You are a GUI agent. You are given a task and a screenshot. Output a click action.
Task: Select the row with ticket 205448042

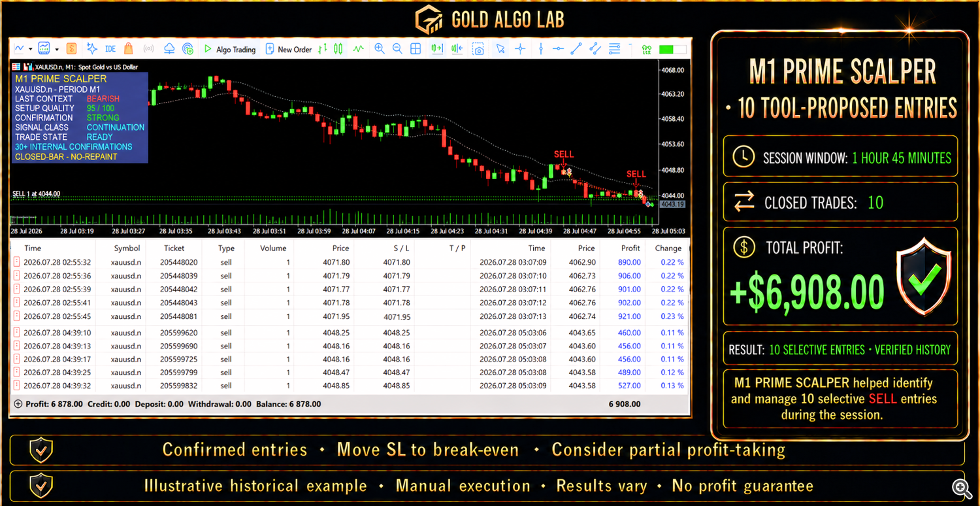click(350, 289)
